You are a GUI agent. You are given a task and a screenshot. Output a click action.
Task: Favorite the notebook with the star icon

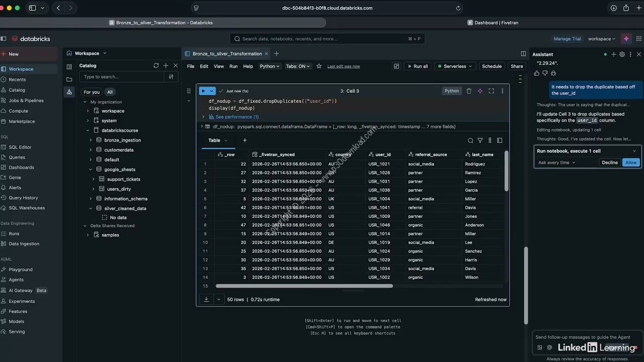(x=319, y=66)
